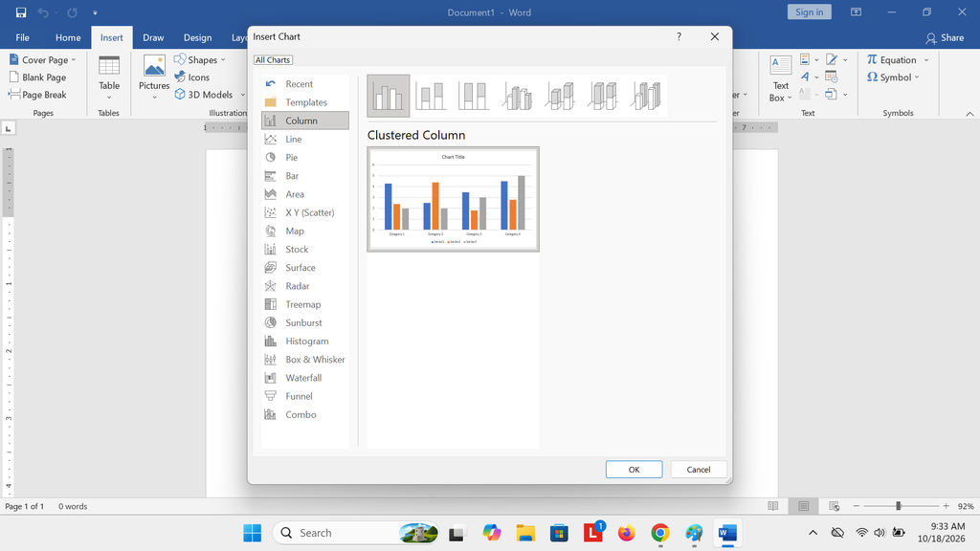This screenshot has height=551, width=980.
Task: Choose X Y (Scatter) chart type
Action: 305,212
